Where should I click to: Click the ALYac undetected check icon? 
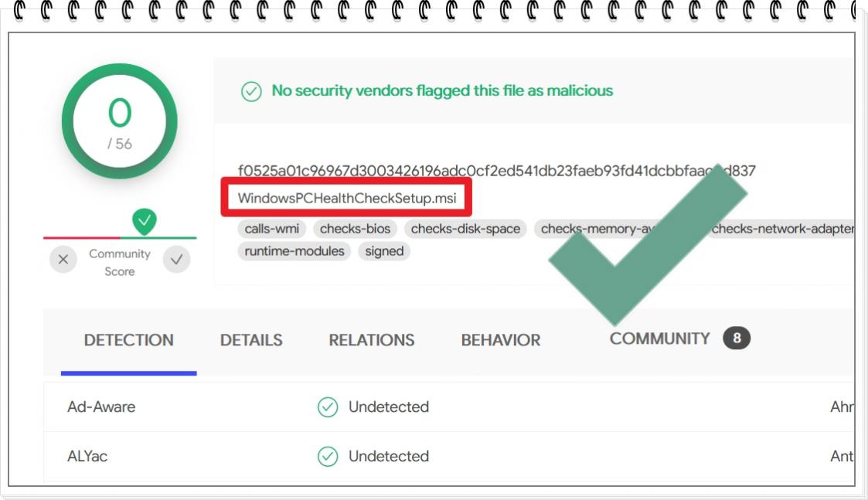(x=328, y=456)
